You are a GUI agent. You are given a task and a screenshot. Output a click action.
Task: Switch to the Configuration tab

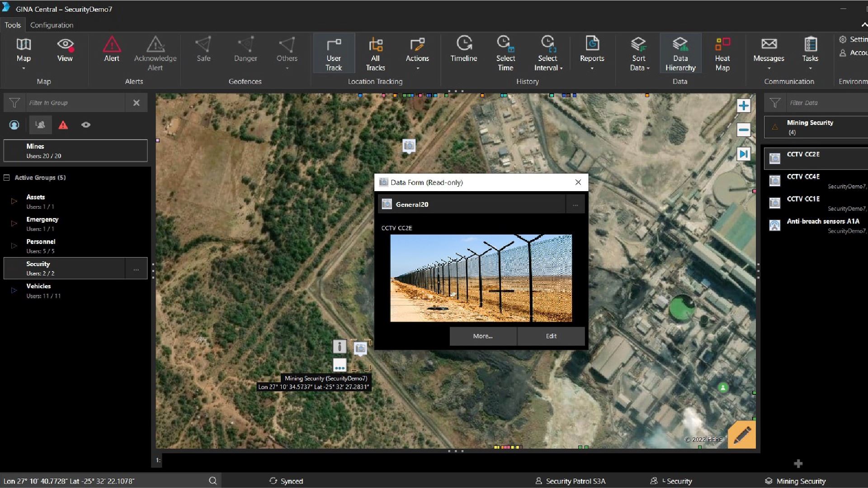coord(52,25)
